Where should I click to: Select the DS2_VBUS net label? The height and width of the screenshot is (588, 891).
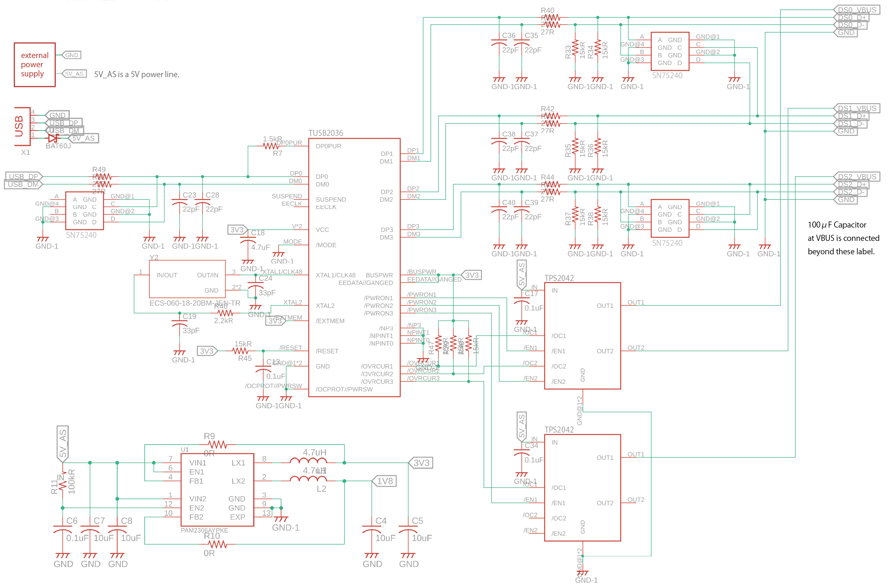pyautogui.click(x=857, y=176)
